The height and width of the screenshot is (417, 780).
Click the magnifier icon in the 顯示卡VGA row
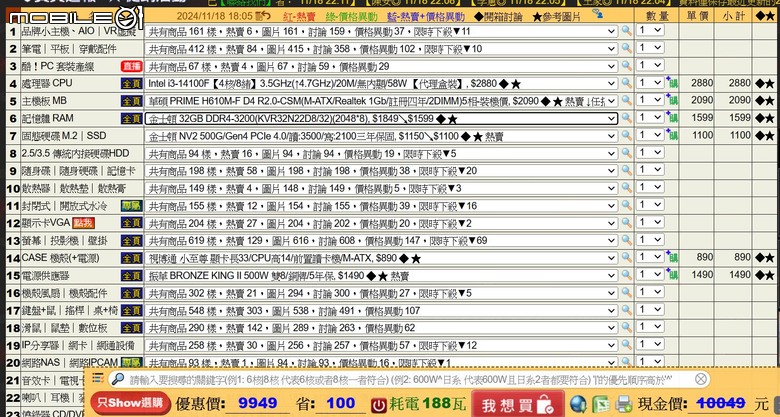pyautogui.click(x=626, y=222)
